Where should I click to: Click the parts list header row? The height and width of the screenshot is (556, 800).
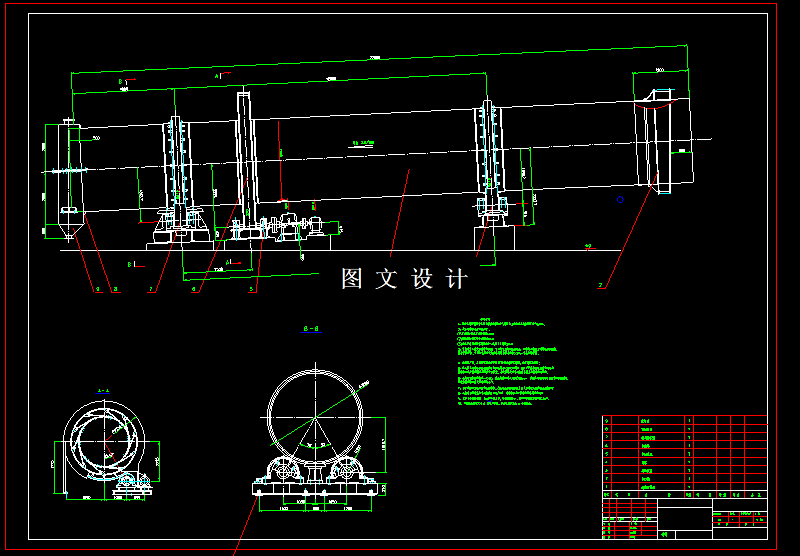click(x=685, y=495)
